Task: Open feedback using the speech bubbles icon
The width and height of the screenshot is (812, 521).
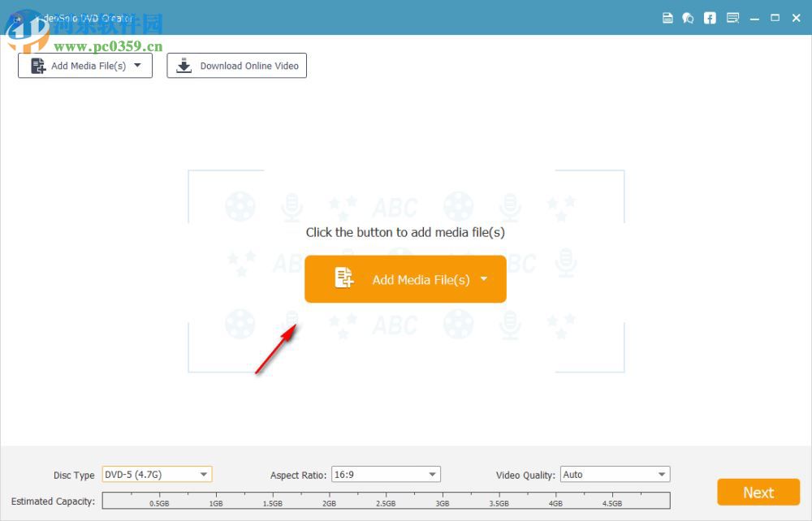Action: [x=689, y=17]
